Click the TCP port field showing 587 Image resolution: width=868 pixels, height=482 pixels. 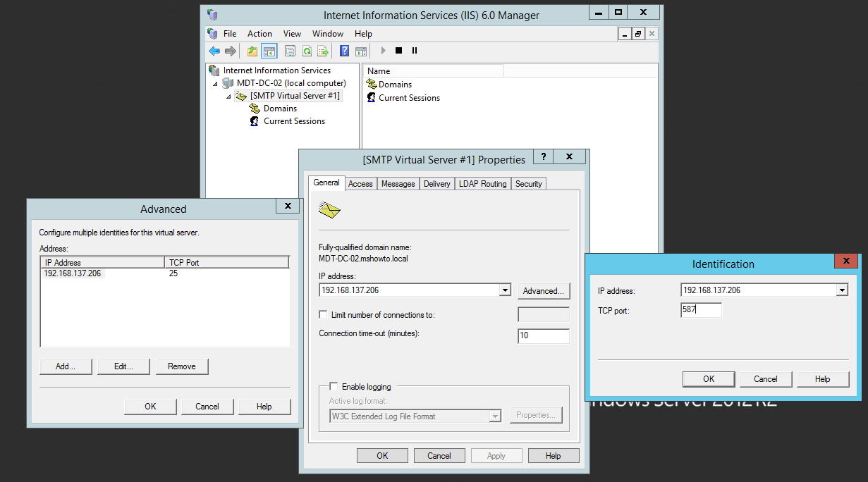click(x=702, y=309)
